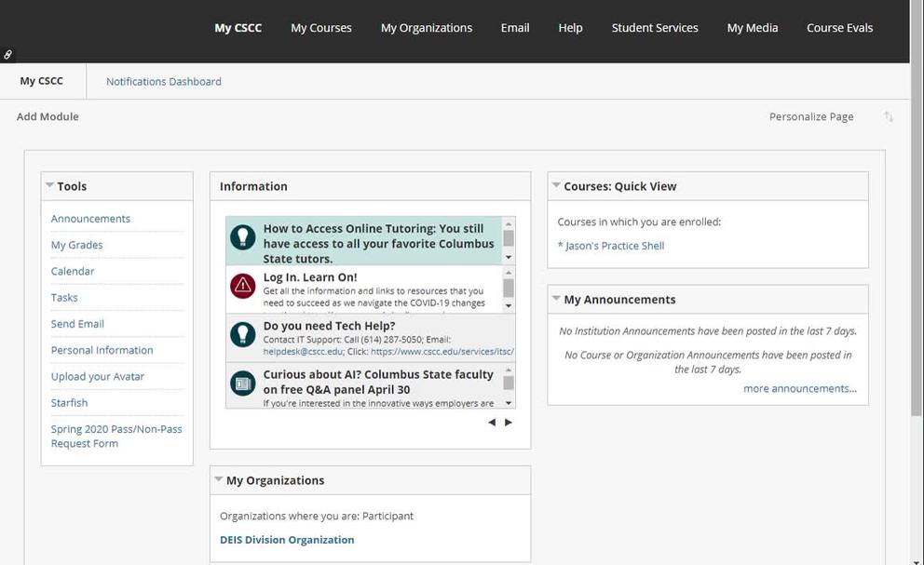Viewport: 924px width, 565px height.
Task: Click the Personalize Page button
Action: pos(811,117)
